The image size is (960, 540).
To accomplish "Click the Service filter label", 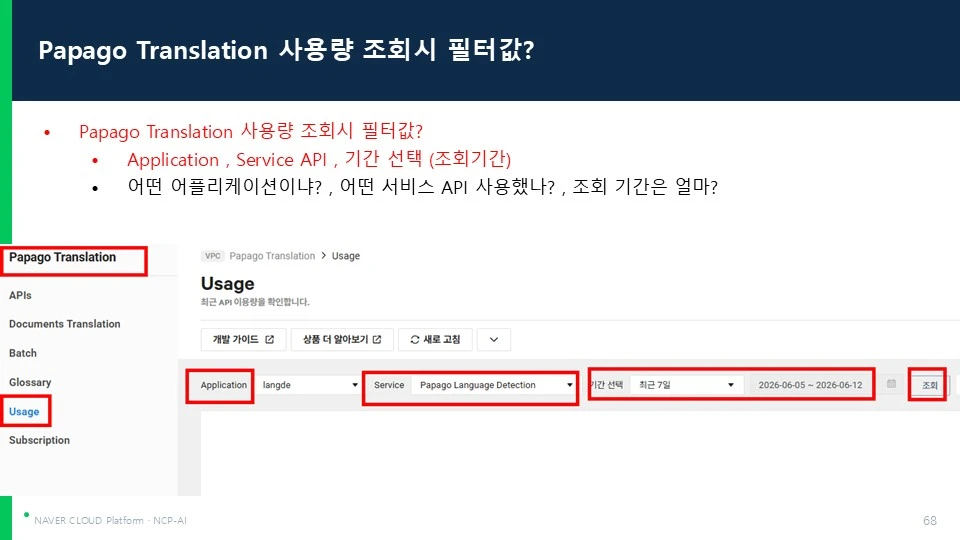I will click(x=389, y=385).
